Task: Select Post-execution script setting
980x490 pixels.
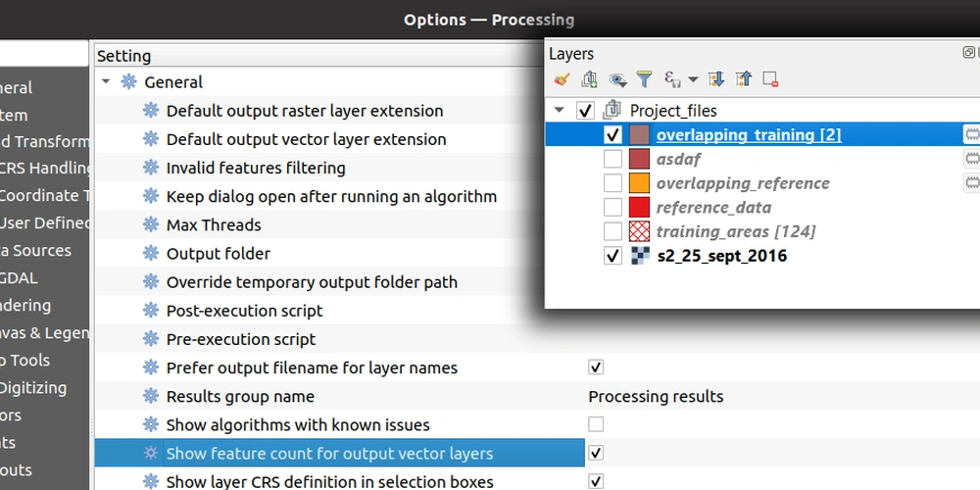Action: (244, 311)
